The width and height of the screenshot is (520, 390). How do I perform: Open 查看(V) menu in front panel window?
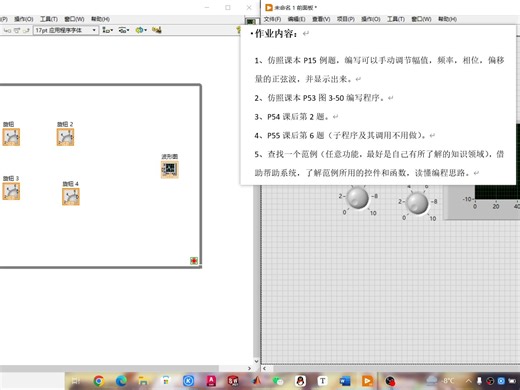tap(321, 19)
